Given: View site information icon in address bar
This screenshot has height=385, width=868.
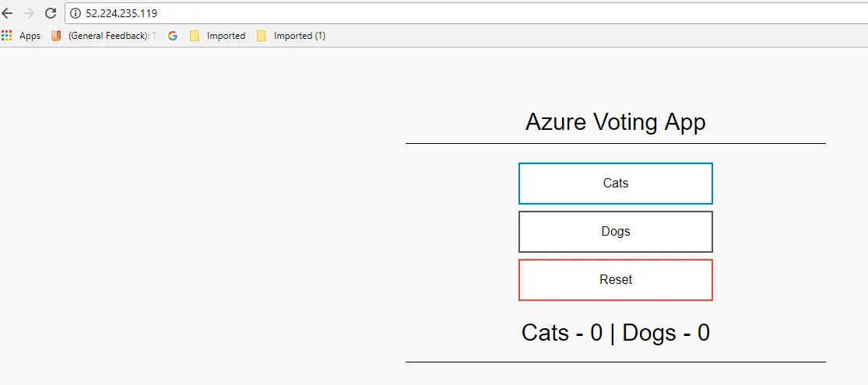Looking at the screenshot, I should [76, 13].
